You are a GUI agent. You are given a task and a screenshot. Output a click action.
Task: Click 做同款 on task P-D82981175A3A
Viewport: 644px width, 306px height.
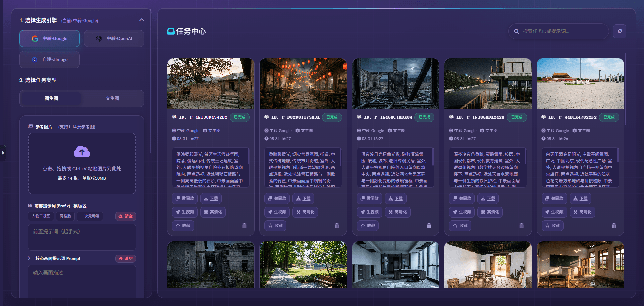coord(277,199)
